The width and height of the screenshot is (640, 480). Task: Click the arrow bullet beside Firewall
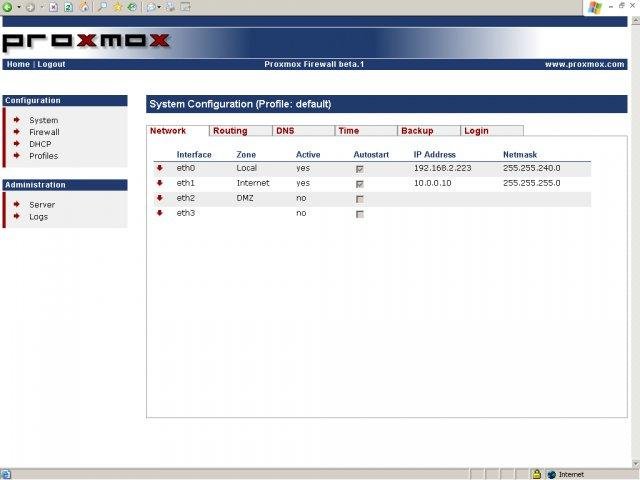coord(17,131)
